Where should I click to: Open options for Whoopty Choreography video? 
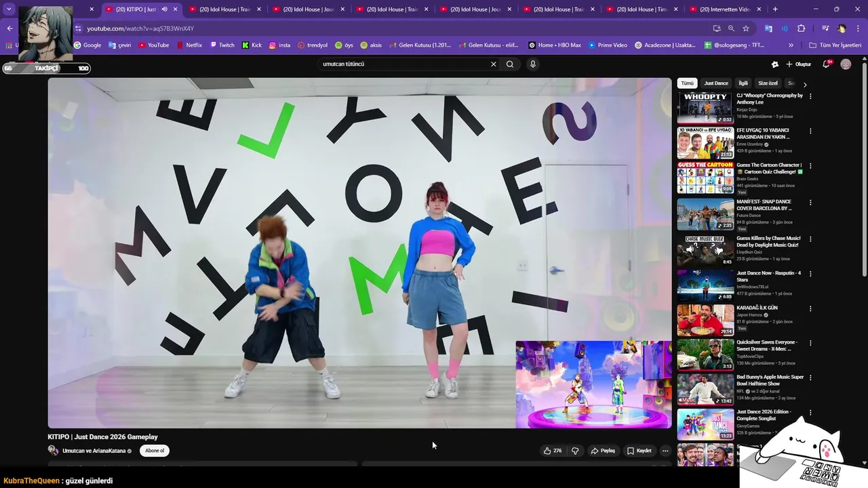[810, 96]
